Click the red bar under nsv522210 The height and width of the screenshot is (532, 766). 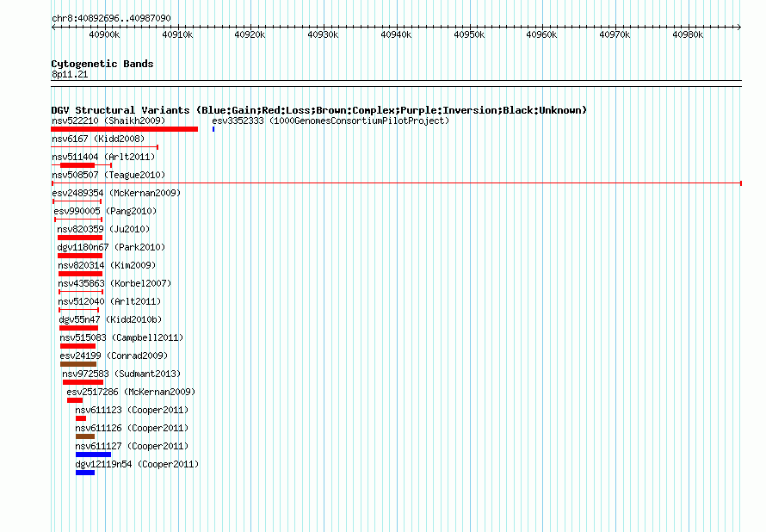(x=125, y=129)
